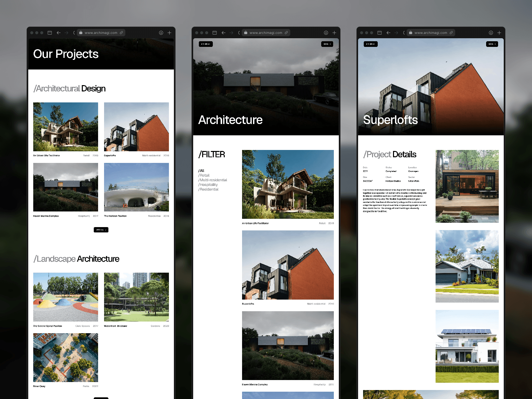Open the Menu button on Superlofts page
Viewport: 532px width, 399px height.
(492, 44)
